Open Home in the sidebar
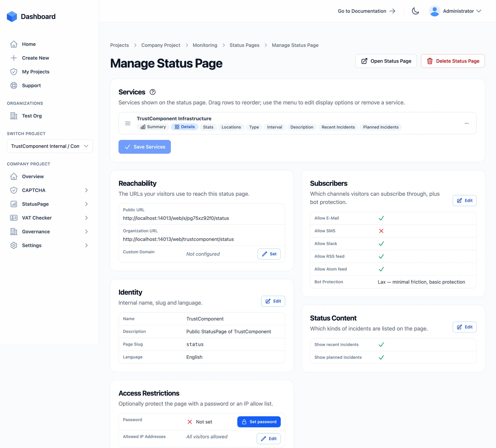The width and height of the screenshot is (496, 448). coord(29,44)
